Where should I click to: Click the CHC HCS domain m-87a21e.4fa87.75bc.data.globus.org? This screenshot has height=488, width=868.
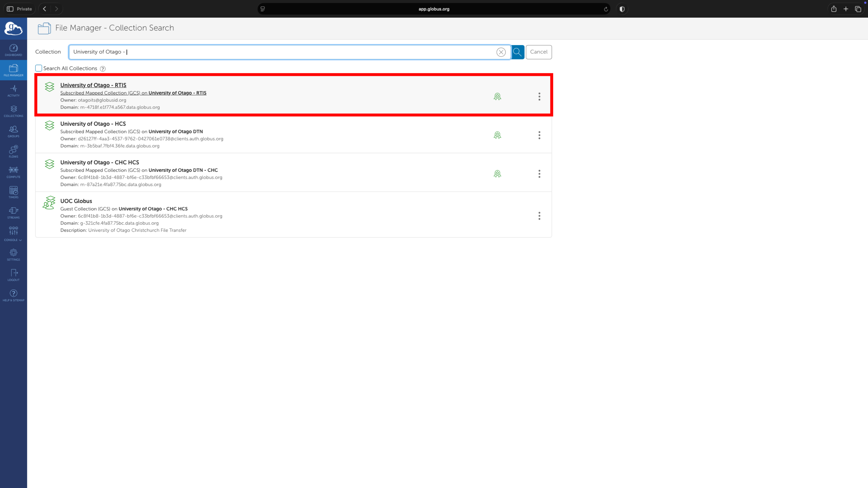pyautogui.click(x=121, y=185)
